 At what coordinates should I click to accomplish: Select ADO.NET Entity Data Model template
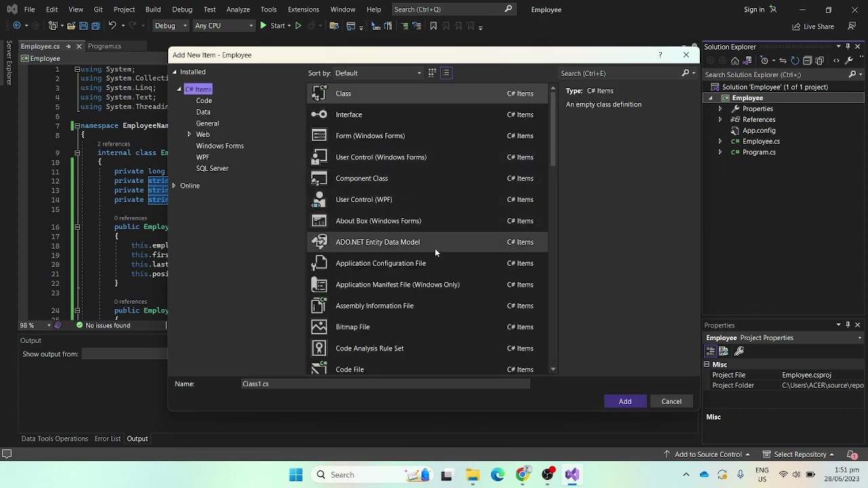tap(427, 242)
